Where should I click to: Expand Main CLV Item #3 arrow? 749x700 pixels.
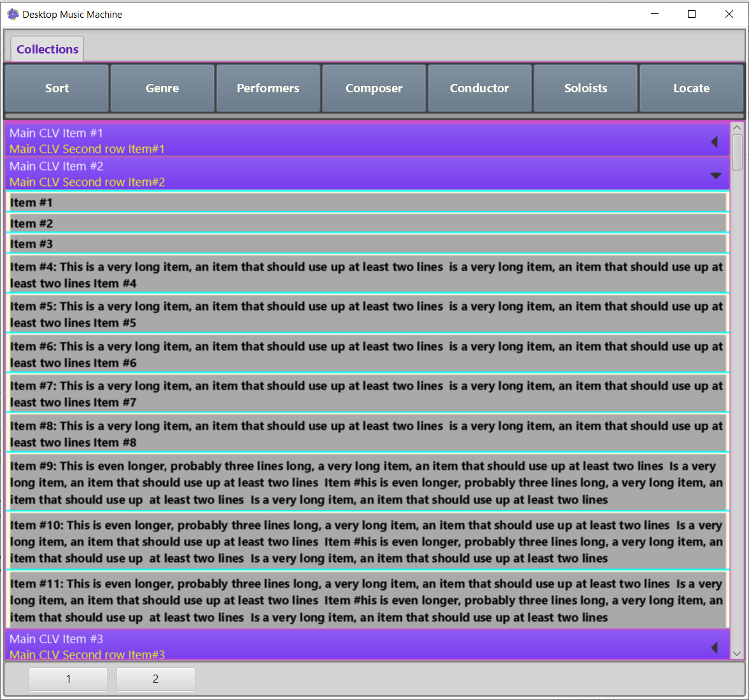[715, 647]
